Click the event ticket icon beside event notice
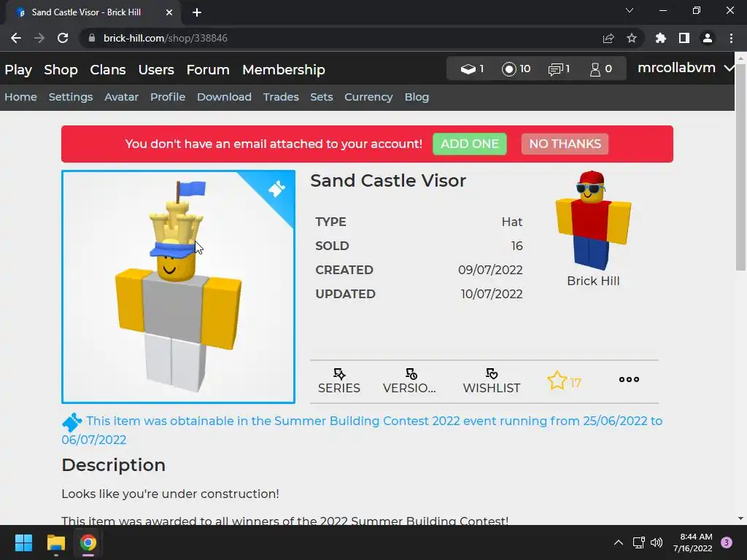This screenshot has height=560, width=747. click(72, 422)
